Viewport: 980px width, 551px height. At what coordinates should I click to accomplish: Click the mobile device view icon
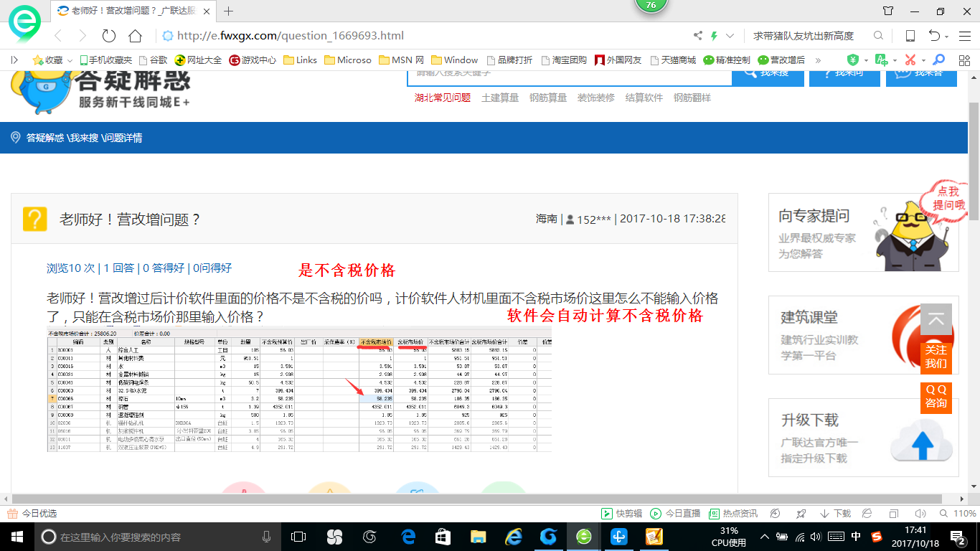(x=910, y=36)
